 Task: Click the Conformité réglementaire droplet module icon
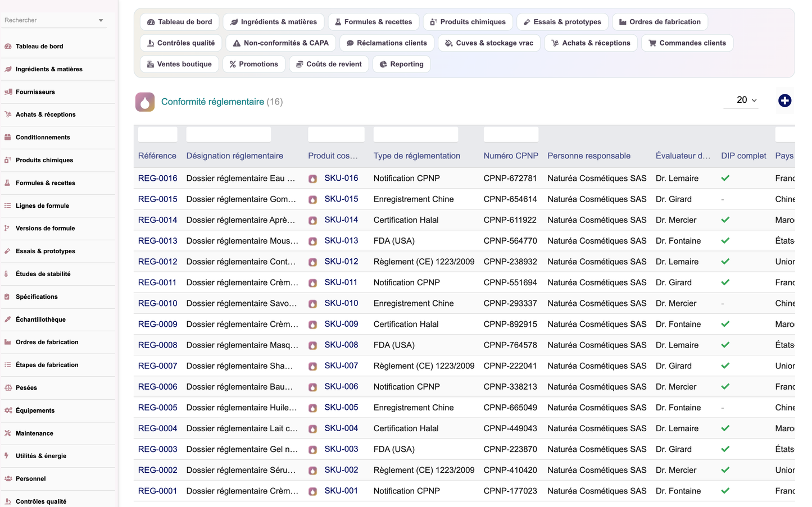click(145, 102)
